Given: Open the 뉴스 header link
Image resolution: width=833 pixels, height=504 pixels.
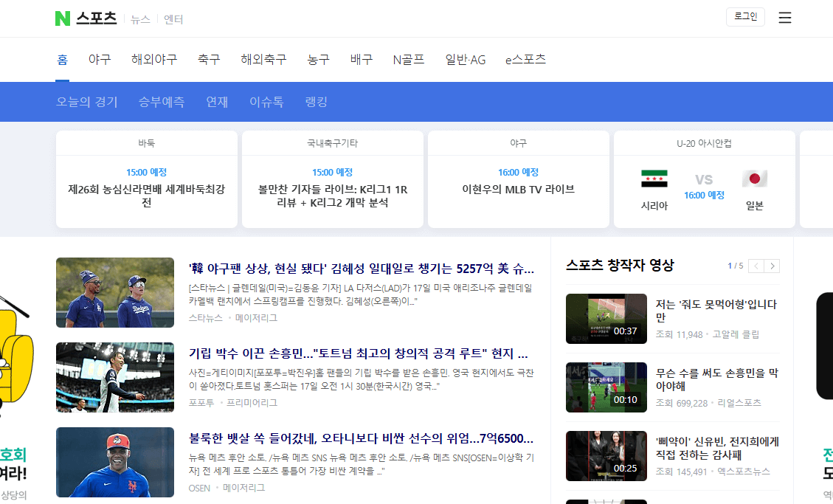Looking at the screenshot, I should click(x=140, y=20).
